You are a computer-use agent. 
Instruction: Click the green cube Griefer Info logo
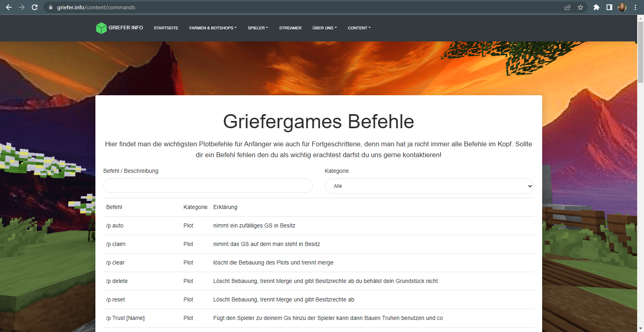101,28
